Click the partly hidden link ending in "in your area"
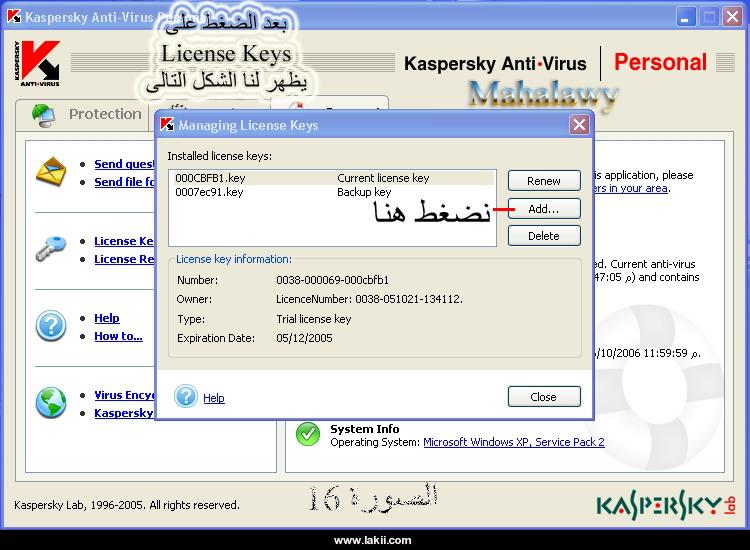The height and width of the screenshot is (550, 750). (x=631, y=188)
